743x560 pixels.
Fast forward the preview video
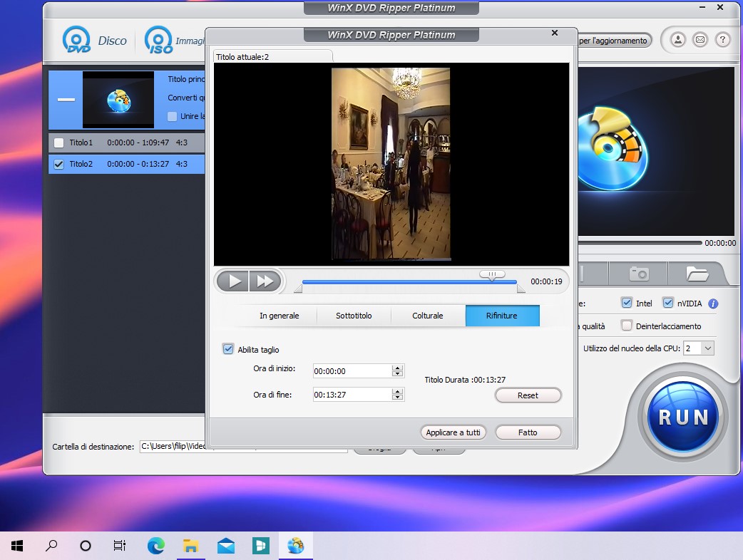[265, 281]
